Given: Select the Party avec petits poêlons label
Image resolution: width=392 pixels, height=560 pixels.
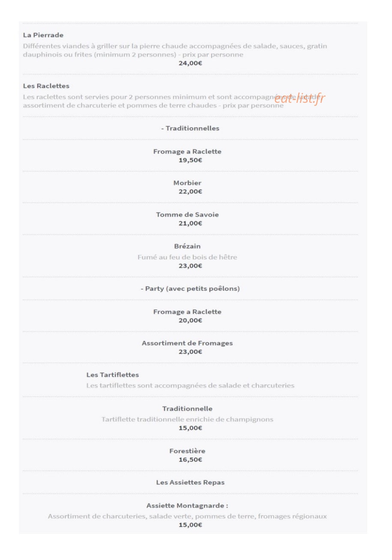Looking at the screenshot, I should 190,289.
